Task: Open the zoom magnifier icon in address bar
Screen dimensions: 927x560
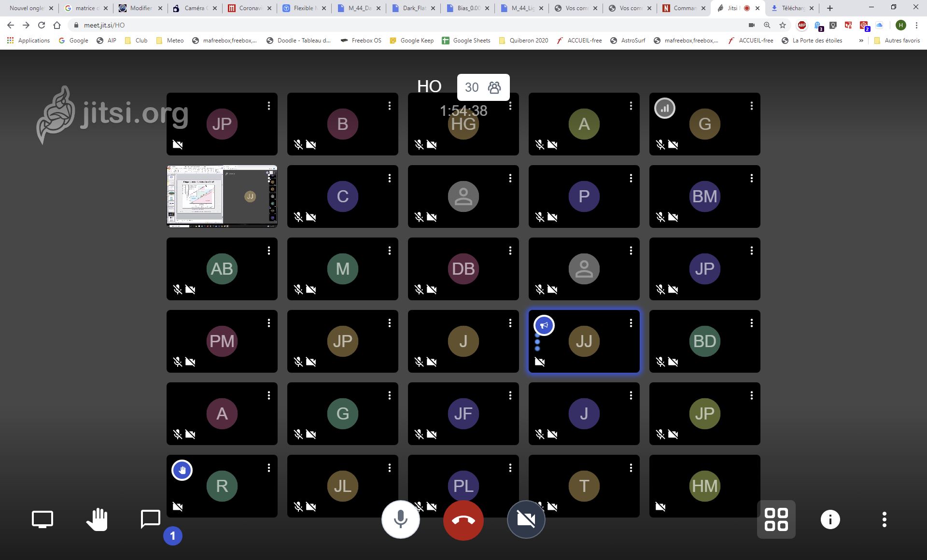Action: pyautogui.click(x=767, y=25)
